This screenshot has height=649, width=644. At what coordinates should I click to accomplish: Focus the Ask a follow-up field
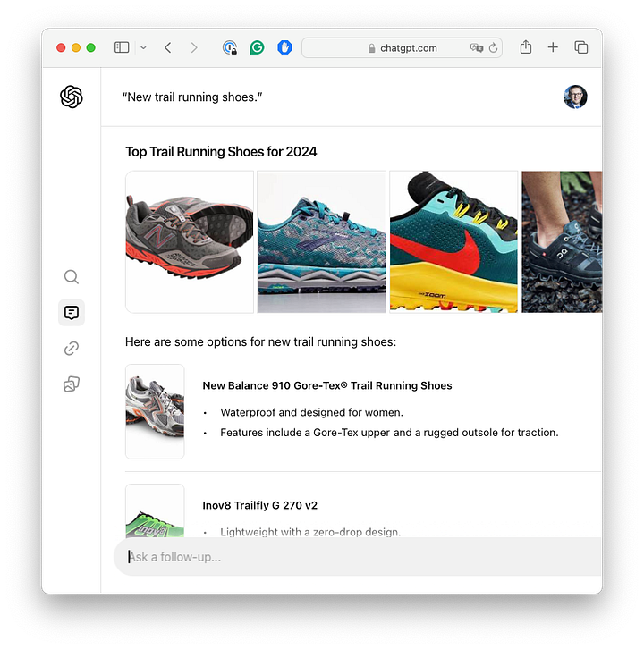point(358,557)
